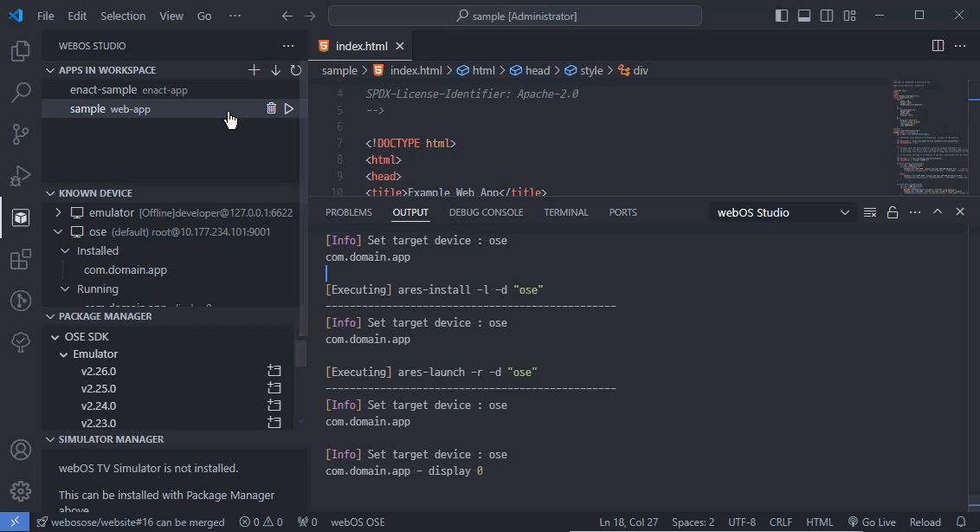Switch to the Problems tab
The height and width of the screenshot is (532, 980).
pos(349,212)
